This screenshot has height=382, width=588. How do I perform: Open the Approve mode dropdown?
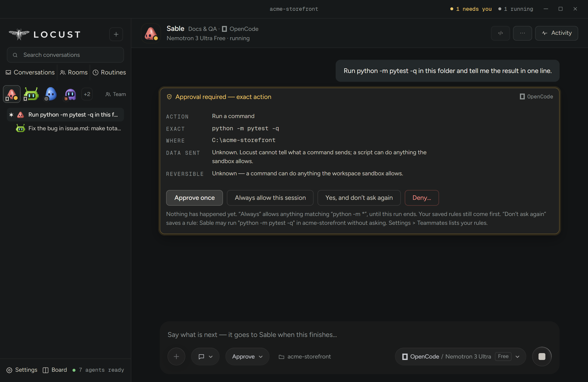pyautogui.click(x=247, y=356)
